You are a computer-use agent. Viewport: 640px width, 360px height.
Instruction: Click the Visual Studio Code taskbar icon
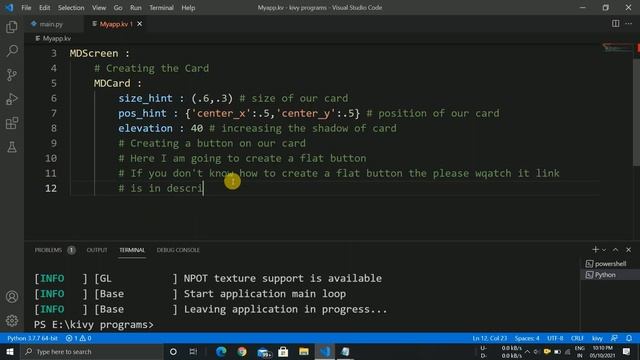tap(325, 351)
